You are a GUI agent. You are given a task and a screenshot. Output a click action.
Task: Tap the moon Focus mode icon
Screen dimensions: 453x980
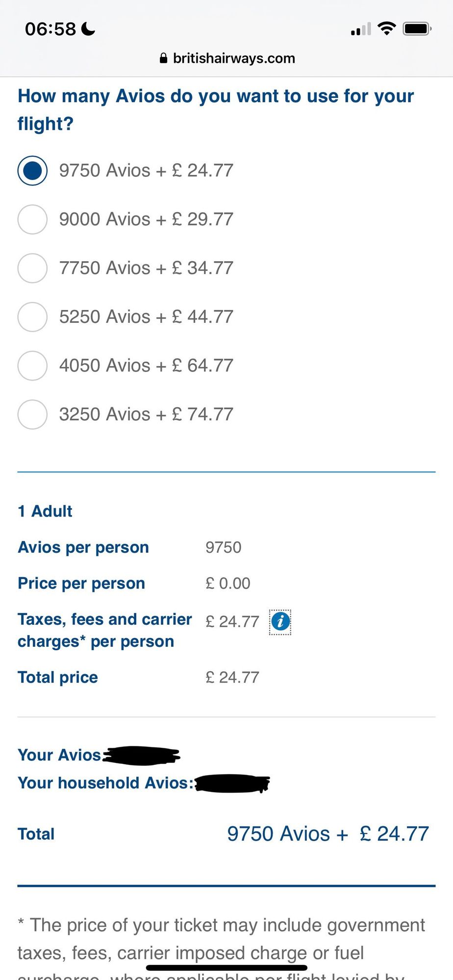88,29
